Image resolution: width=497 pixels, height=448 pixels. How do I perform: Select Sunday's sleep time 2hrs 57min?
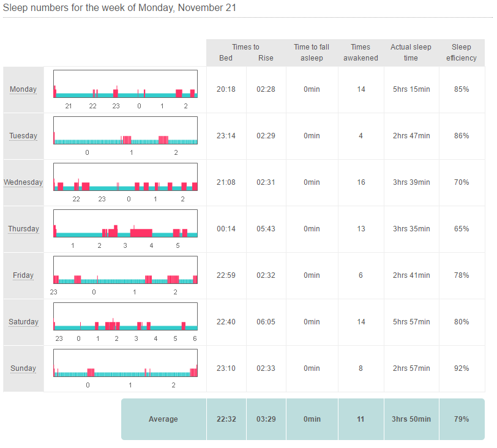411,368
